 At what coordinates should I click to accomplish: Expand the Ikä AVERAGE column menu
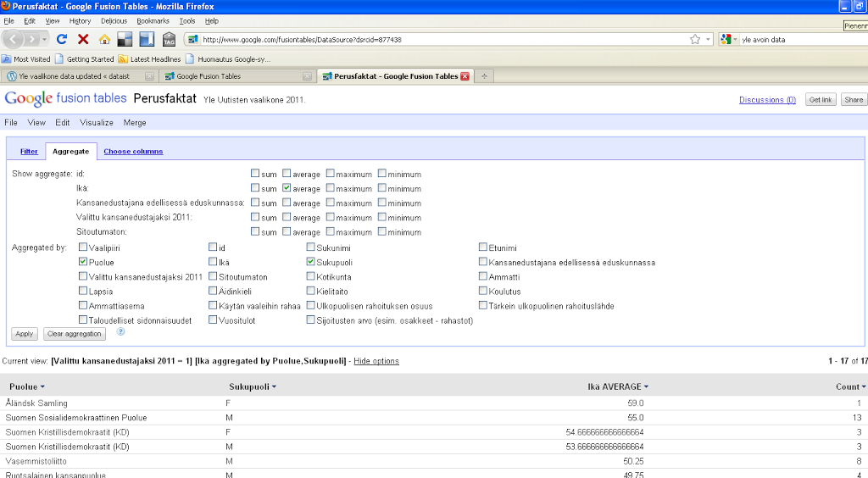646,387
